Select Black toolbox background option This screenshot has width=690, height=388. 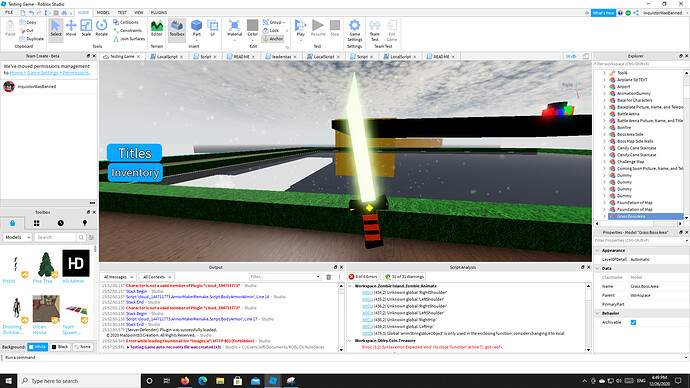tap(60, 347)
